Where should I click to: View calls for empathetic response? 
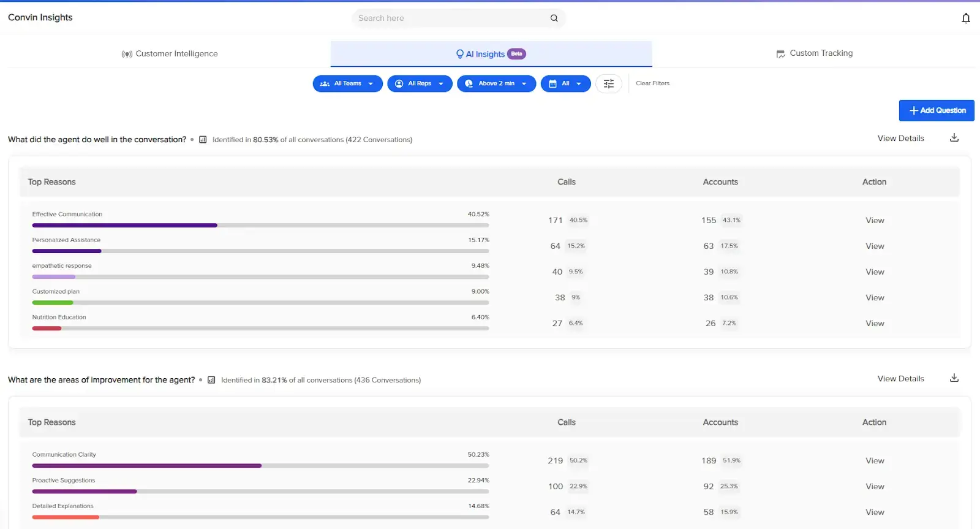tap(875, 272)
